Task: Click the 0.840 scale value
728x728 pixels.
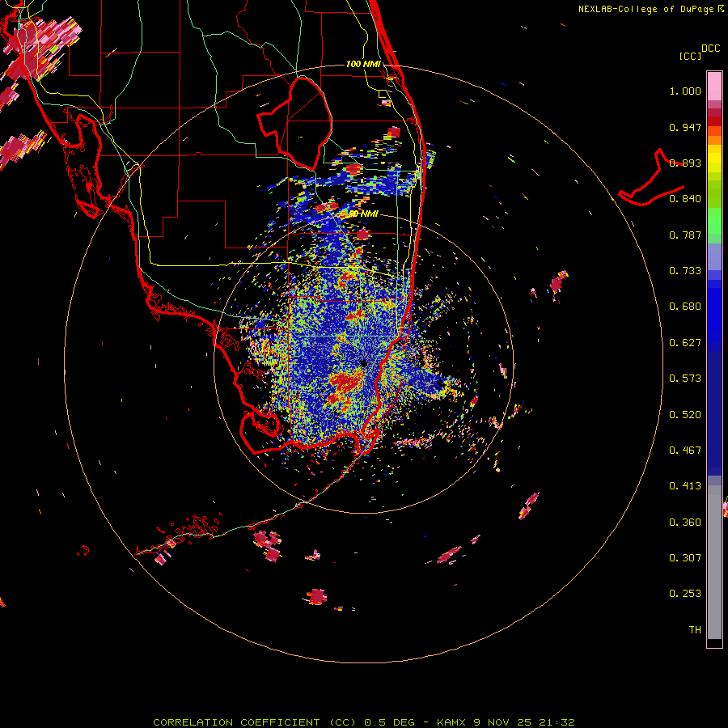Action: [x=685, y=199]
